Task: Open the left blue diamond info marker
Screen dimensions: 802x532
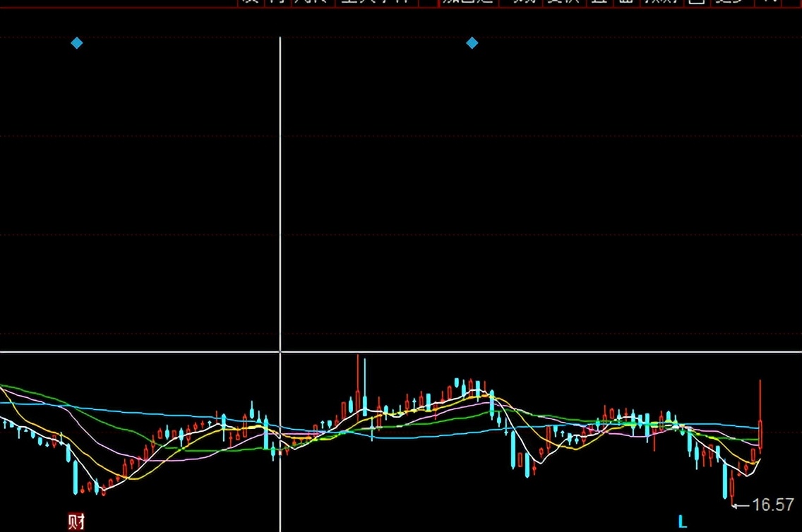Action: pyautogui.click(x=77, y=43)
